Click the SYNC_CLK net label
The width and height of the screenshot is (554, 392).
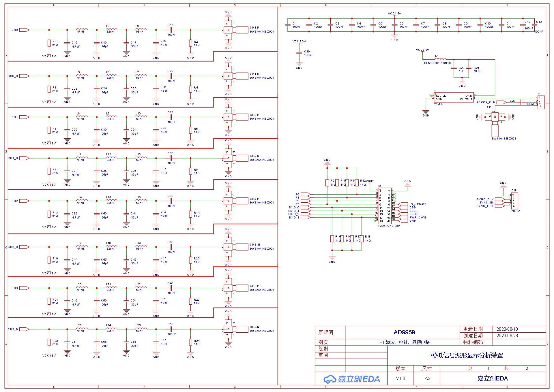tap(485, 199)
